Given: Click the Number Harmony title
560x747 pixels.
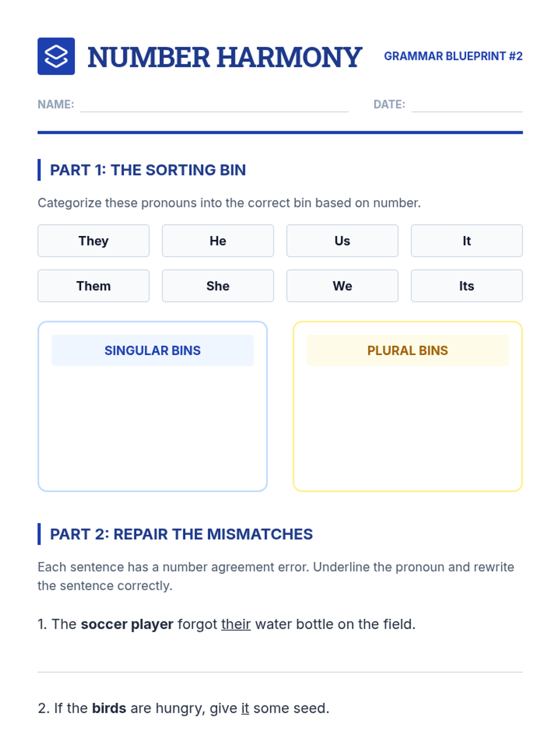Looking at the screenshot, I should (x=224, y=57).
